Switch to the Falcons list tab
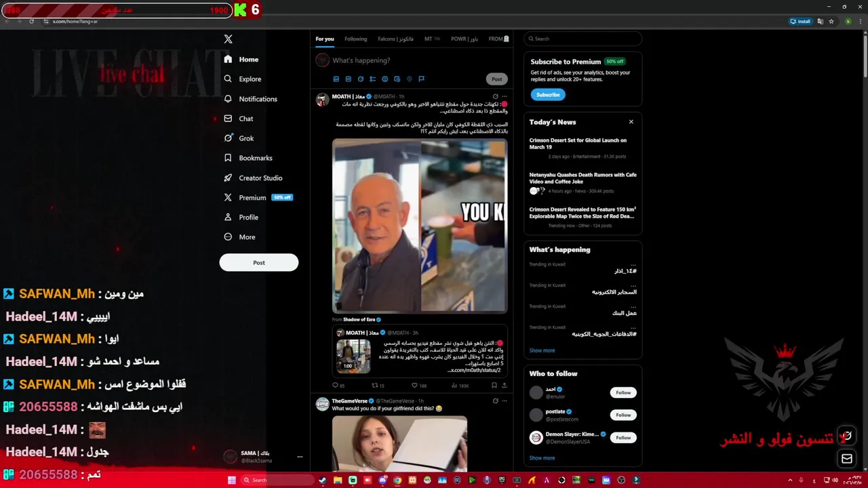Image resolution: width=868 pixels, height=488 pixels. click(395, 39)
